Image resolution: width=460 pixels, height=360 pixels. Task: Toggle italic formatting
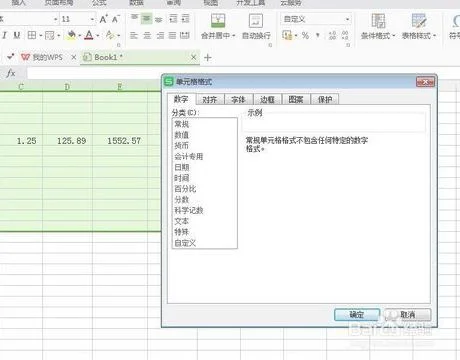(5, 35)
